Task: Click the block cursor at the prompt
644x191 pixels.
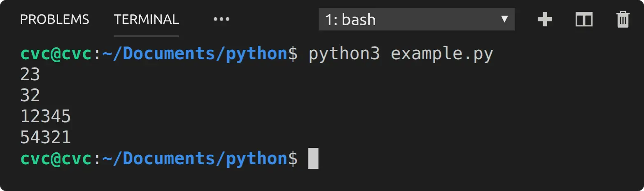Action: [313, 158]
